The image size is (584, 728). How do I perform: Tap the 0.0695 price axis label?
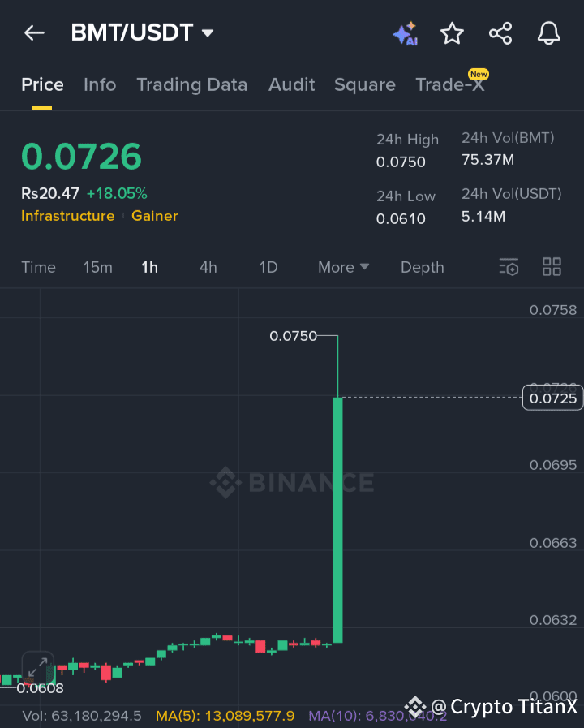pyautogui.click(x=553, y=465)
